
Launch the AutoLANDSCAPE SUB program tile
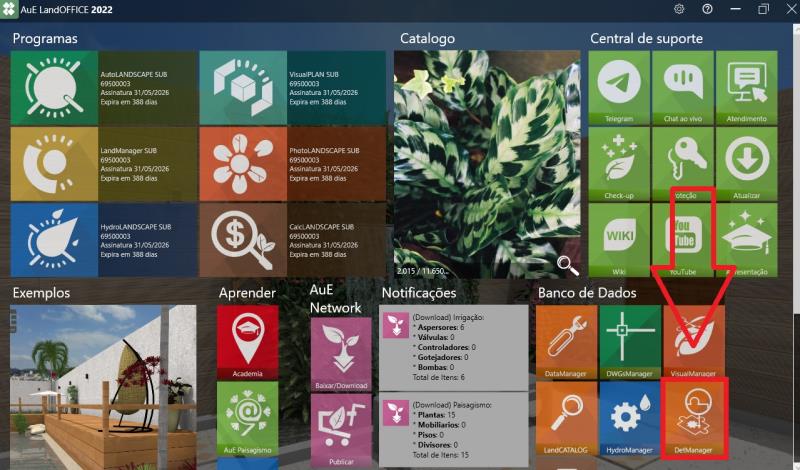click(x=104, y=88)
